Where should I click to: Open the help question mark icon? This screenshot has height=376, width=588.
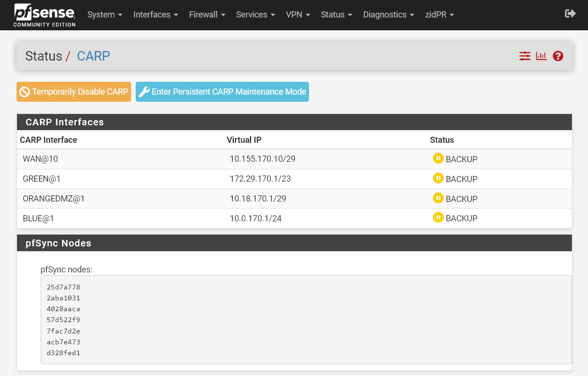pyautogui.click(x=558, y=56)
